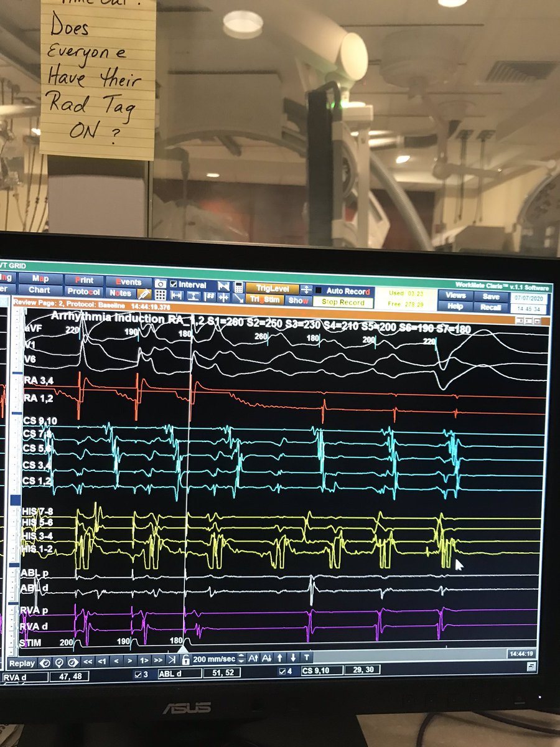Toggle the Auto Record checkbox
Viewport: 560px width, 747px height.
tap(319, 290)
